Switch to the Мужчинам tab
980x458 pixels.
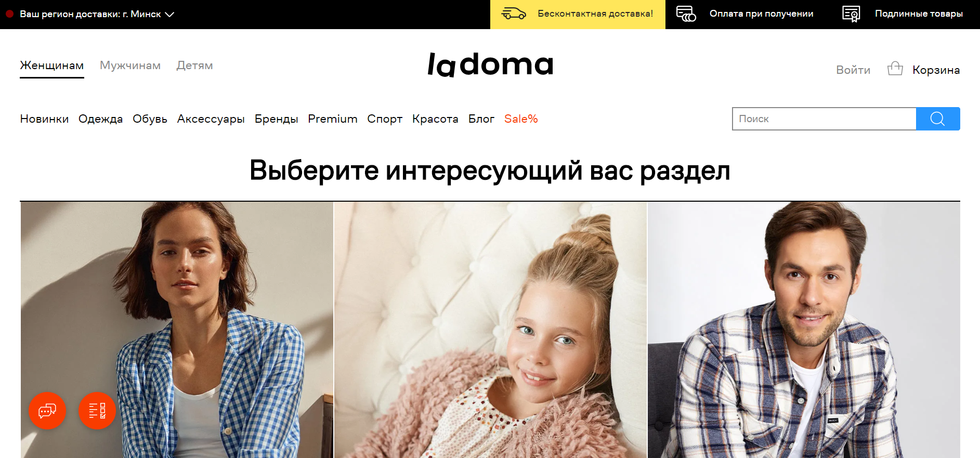click(x=130, y=66)
